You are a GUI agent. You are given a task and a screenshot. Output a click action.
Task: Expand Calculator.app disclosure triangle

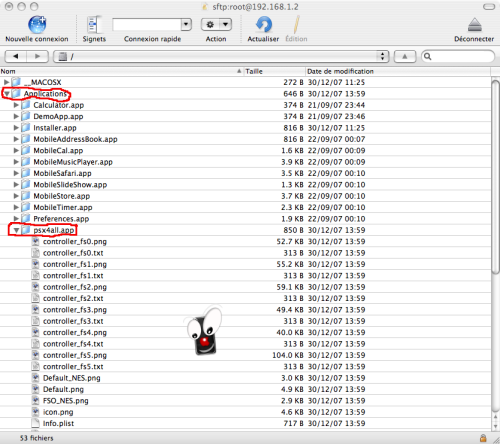[x=16, y=105]
